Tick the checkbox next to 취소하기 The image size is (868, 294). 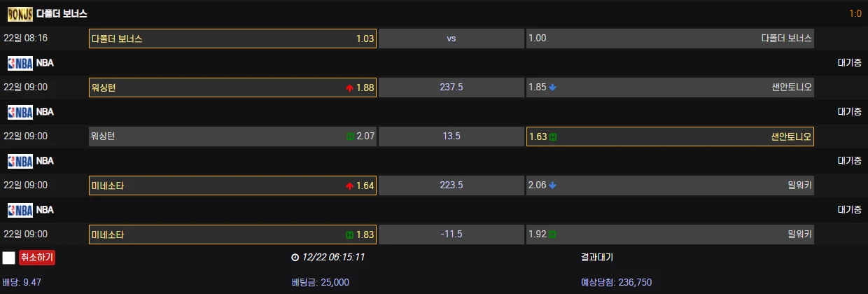[8, 258]
